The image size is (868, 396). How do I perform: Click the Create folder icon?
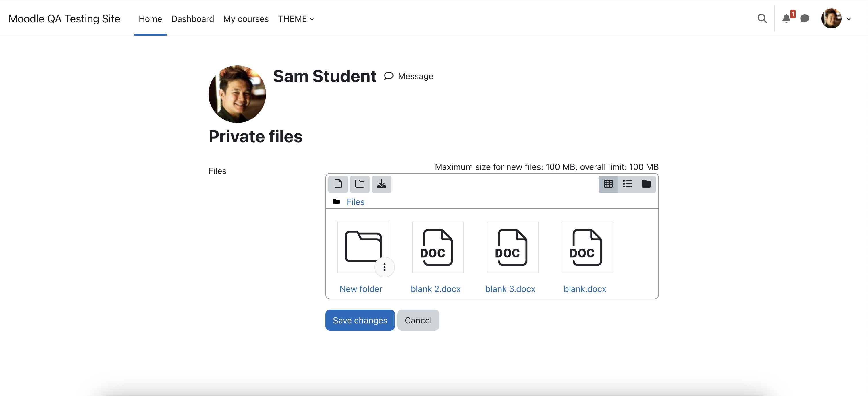[x=360, y=184]
